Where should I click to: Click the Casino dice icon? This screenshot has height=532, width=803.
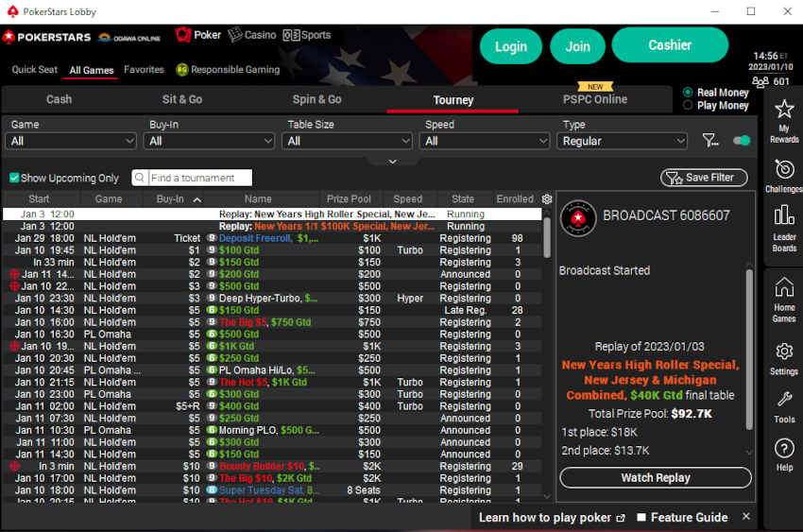[x=234, y=35]
